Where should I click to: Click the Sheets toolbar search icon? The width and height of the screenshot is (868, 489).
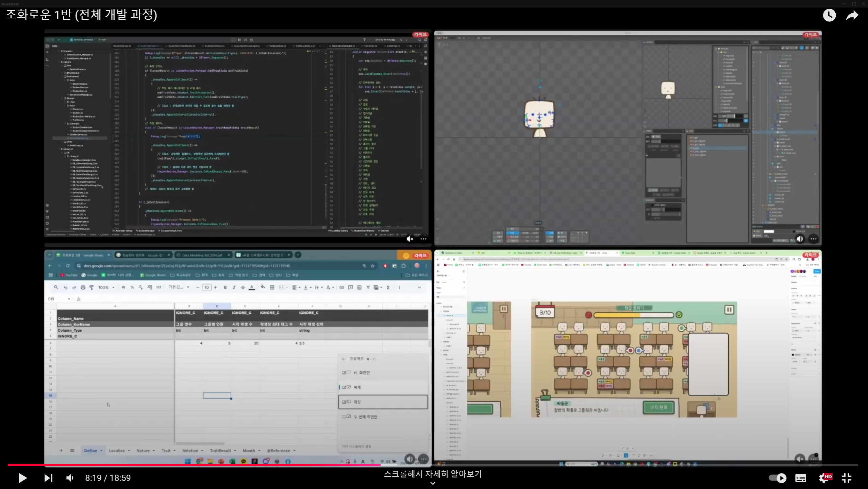56,287
